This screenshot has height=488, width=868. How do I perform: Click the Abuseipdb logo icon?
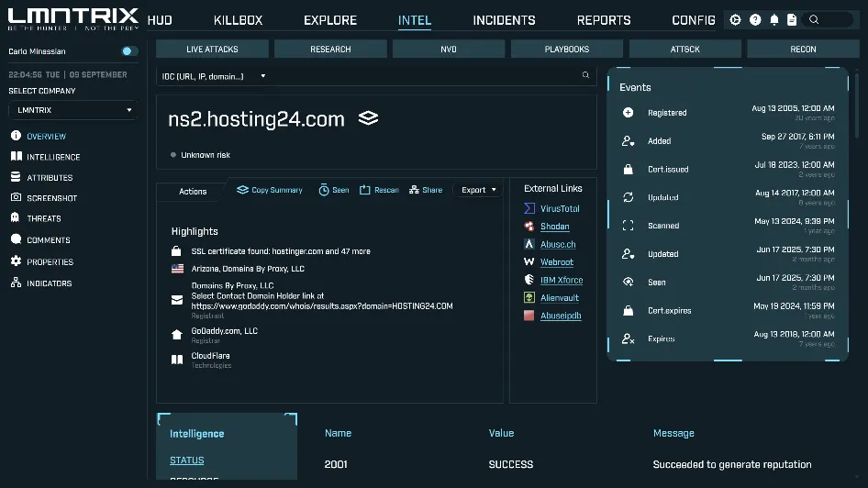point(529,316)
